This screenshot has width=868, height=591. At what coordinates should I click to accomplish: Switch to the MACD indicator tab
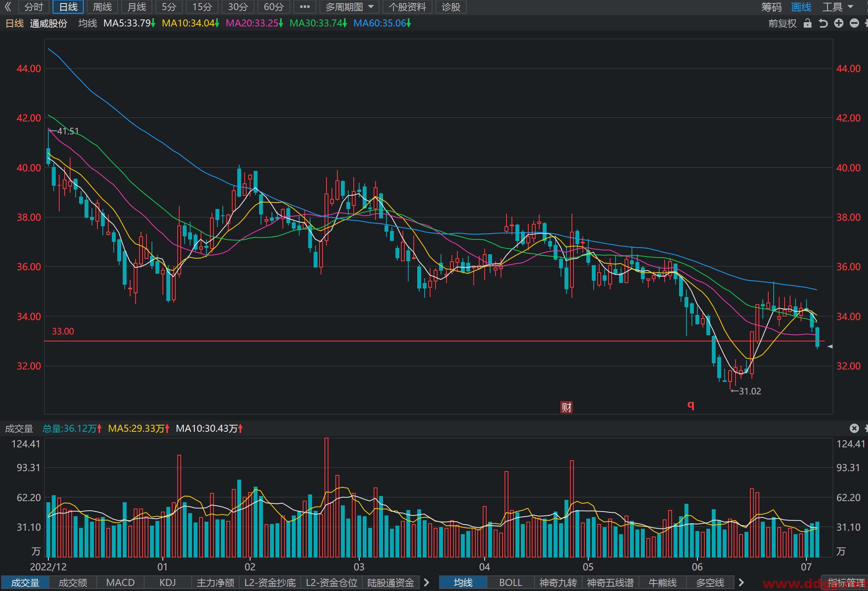pyautogui.click(x=120, y=582)
